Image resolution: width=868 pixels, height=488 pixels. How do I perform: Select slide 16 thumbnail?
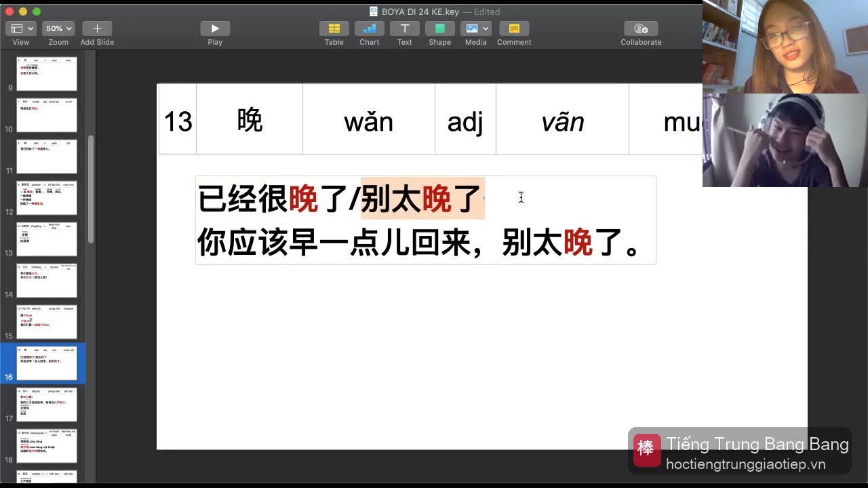pos(47,363)
